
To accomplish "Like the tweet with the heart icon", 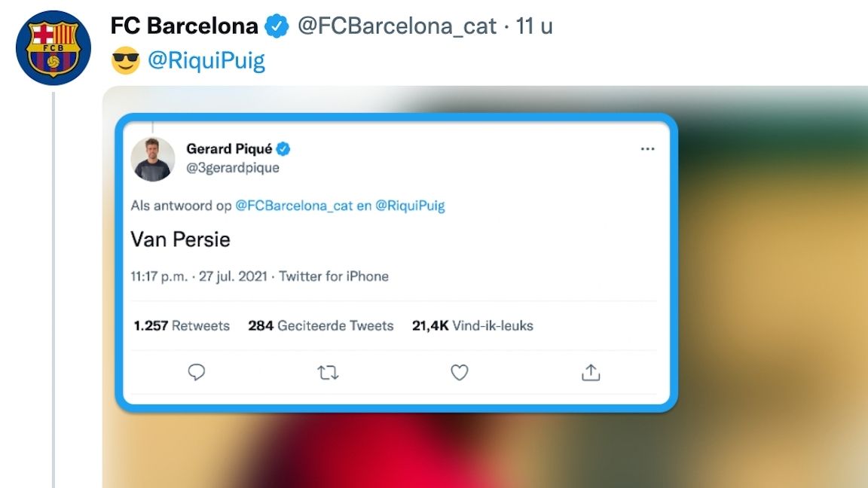I will [460, 372].
